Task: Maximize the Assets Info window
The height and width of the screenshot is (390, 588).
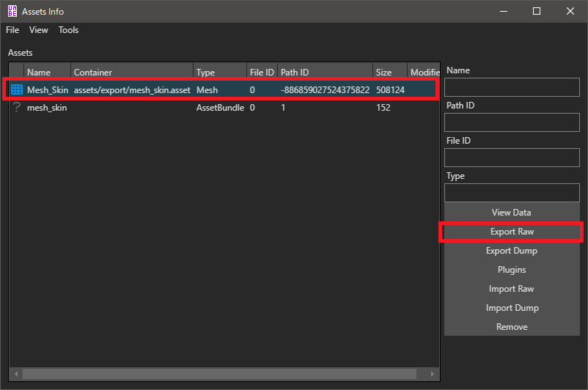Action: pos(537,11)
